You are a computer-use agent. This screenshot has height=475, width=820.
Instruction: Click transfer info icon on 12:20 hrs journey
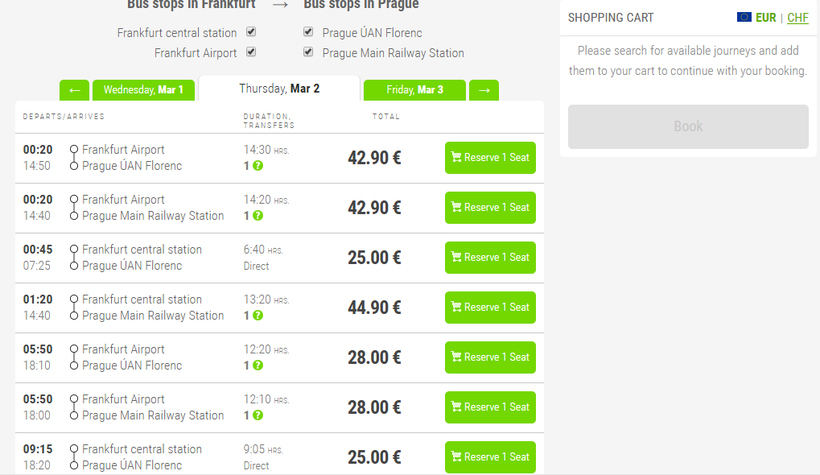point(258,366)
